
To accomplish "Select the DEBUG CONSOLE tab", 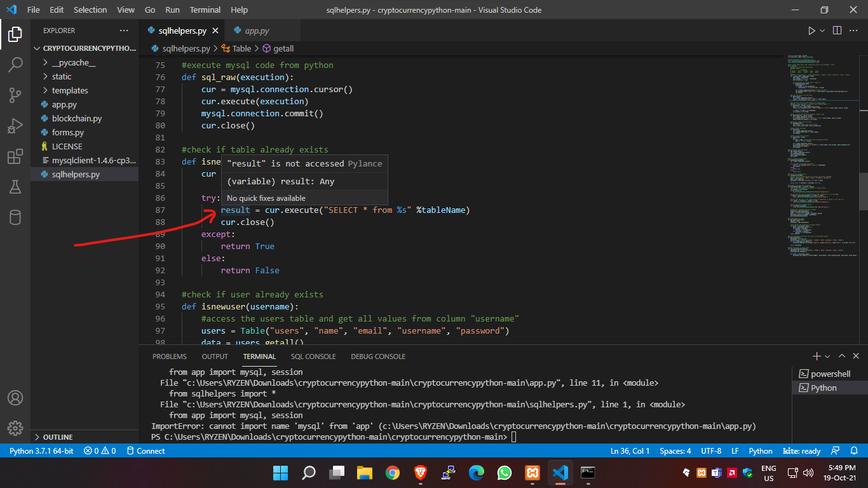I will point(377,356).
